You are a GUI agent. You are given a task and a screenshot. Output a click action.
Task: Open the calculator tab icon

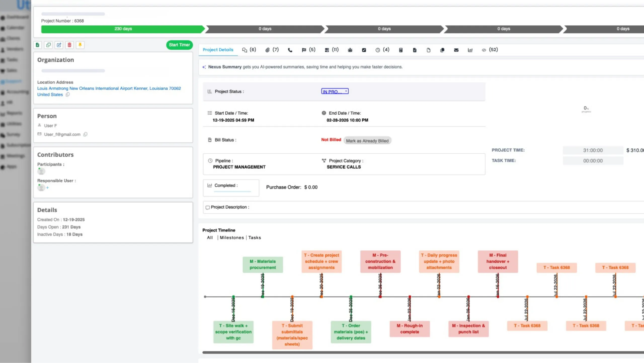pos(401,50)
